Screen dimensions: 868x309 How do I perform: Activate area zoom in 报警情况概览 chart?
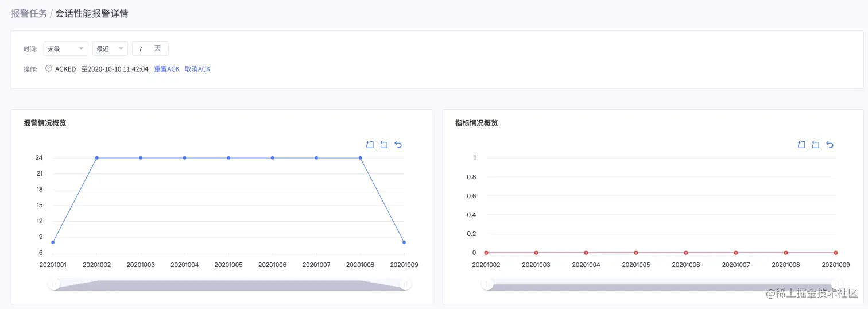pyautogui.click(x=370, y=145)
